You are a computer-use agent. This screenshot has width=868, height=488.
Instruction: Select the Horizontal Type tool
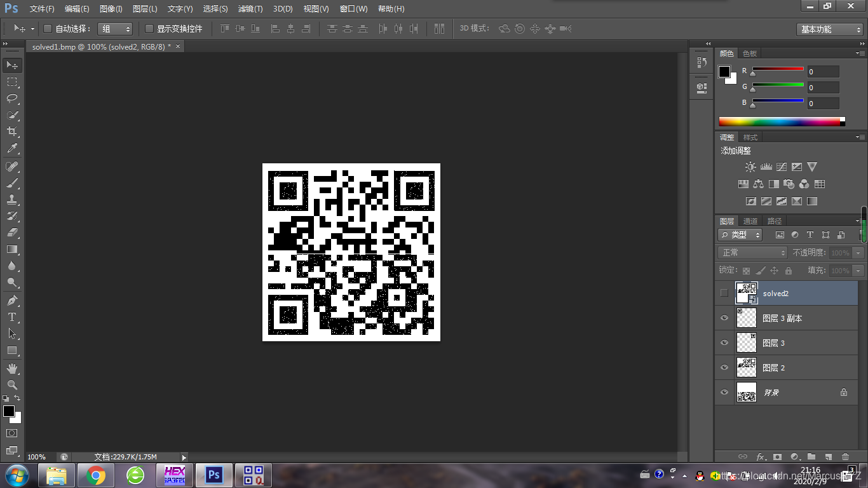[x=12, y=316]
